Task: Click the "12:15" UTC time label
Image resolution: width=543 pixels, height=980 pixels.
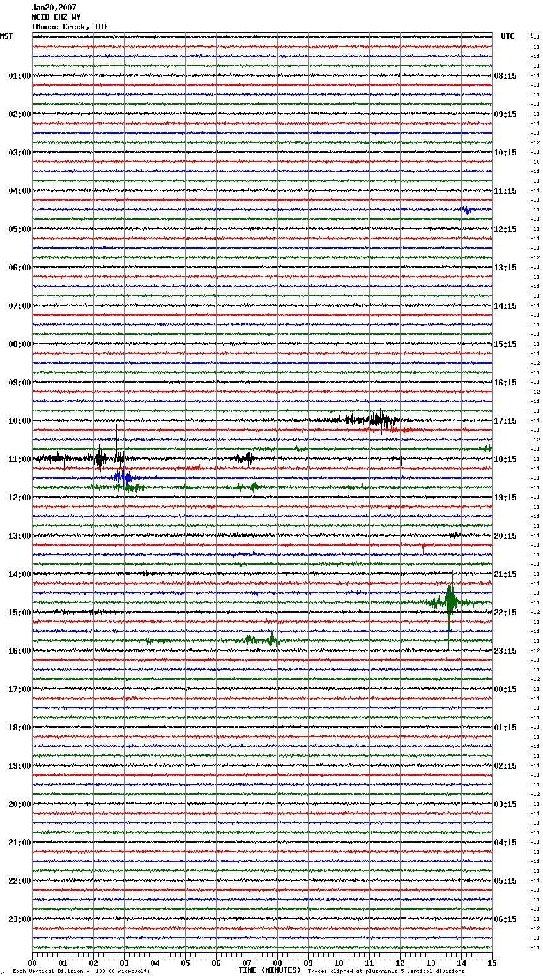Action: click(505, 229)
